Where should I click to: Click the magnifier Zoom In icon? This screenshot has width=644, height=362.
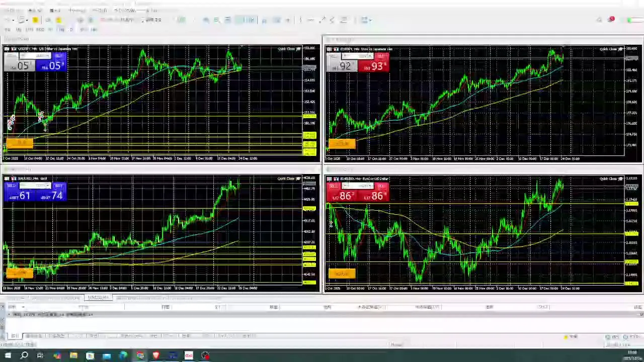(x=206, y=20)
